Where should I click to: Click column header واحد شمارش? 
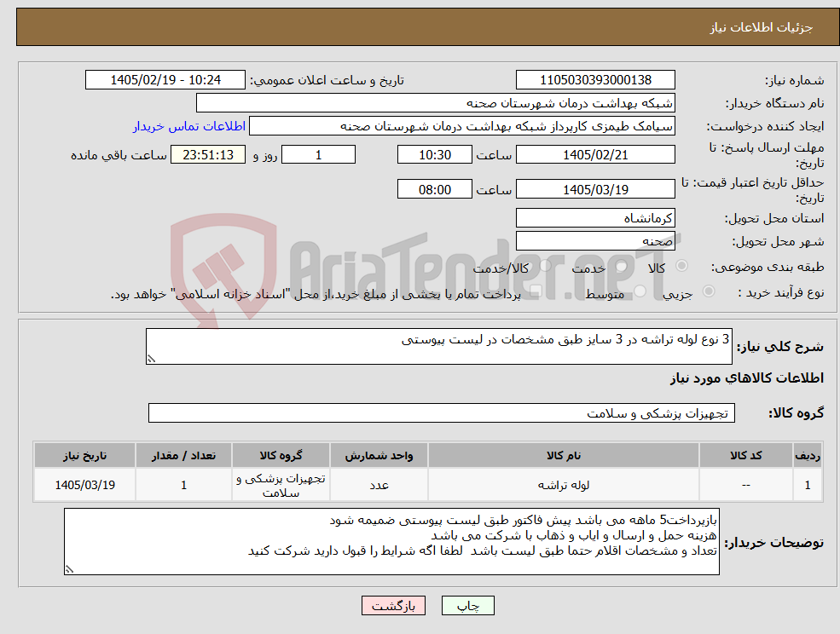[x=379, y=456]
